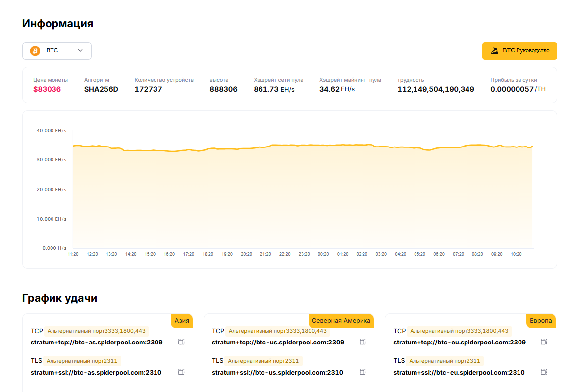Click the orange Bitcoin coin icon

[35, 51]
